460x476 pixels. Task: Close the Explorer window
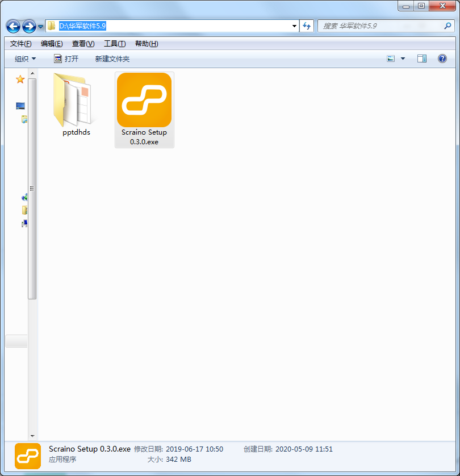coord(442,6)
